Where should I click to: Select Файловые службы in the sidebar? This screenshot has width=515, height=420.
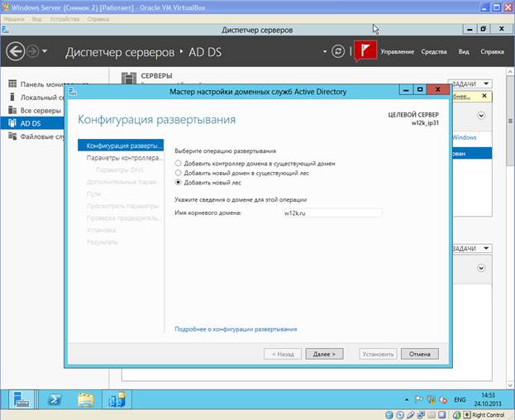coord(43,136)
